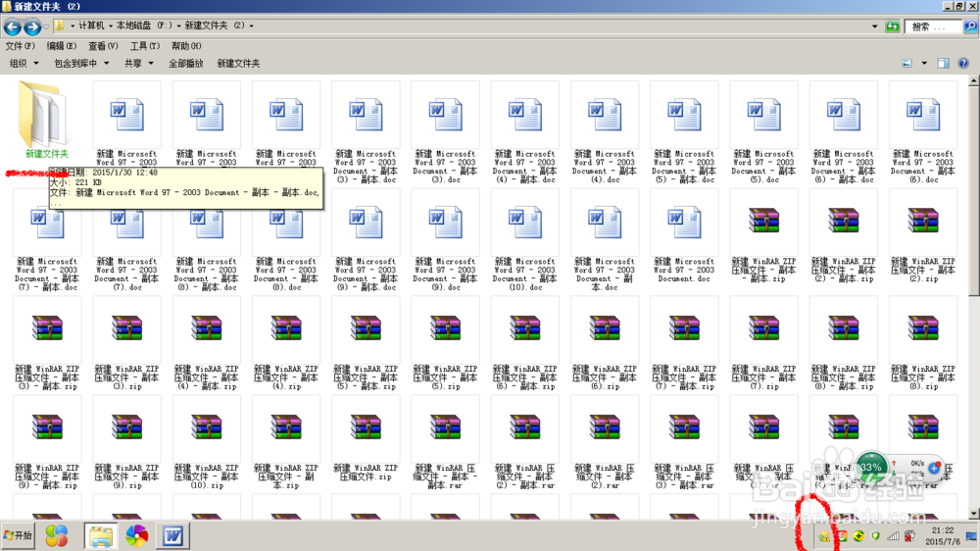The height and width of the screenshot is (551, 980).
Task: Open the 工具(T) menu
Action: 144,46
